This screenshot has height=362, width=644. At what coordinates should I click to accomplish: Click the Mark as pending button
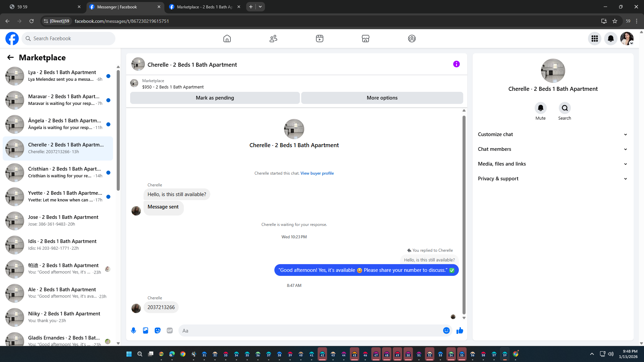(215, 98)
